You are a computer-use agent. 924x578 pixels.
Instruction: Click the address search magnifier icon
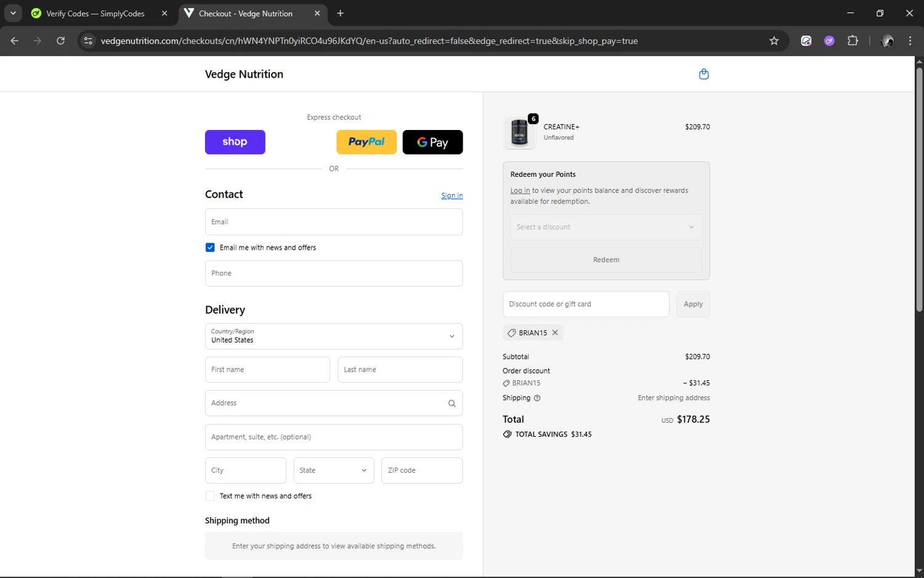pos(452,404)
